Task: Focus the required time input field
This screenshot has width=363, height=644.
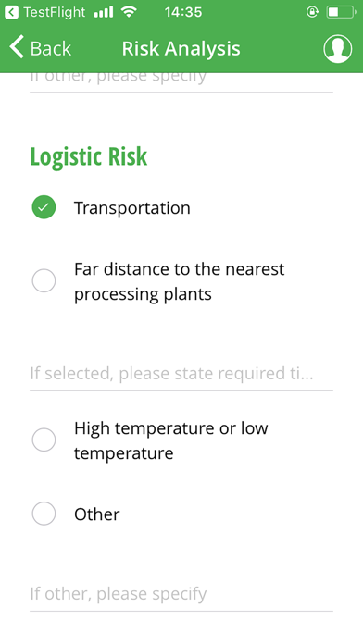Action: (181, 374)
